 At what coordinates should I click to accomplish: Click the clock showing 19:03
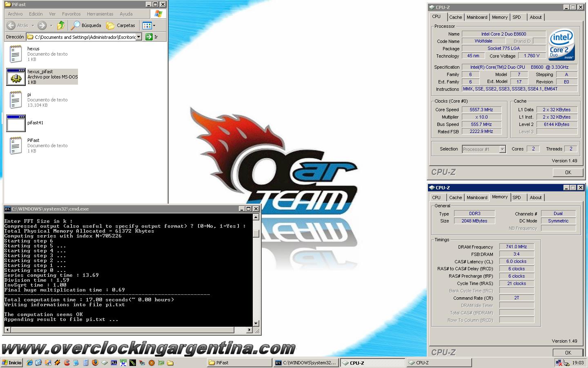578,363
